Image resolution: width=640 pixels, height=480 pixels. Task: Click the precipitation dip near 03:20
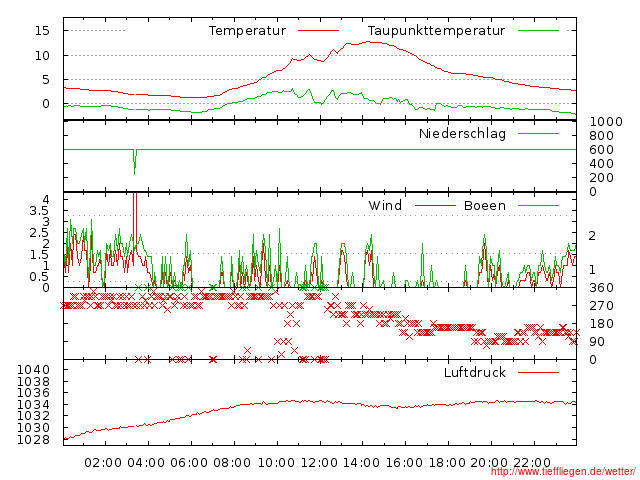(x=135, y=162)
